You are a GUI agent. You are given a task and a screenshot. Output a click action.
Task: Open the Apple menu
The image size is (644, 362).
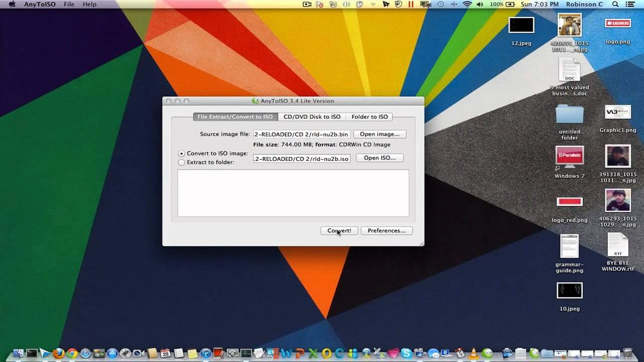(x=12, y=4)
